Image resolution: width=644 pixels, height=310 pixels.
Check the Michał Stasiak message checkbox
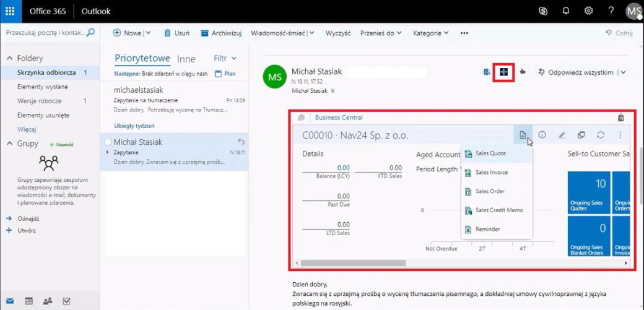(108, 142)
